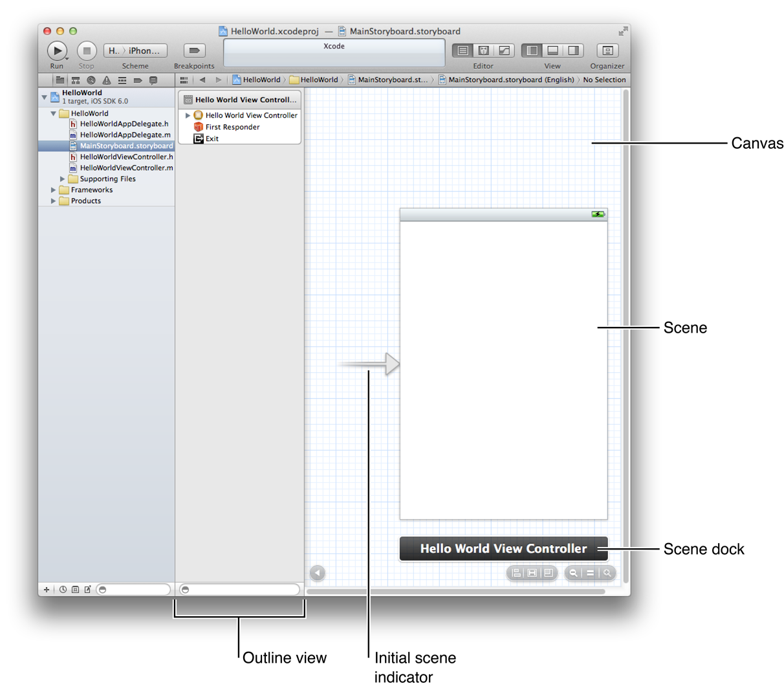Expand the Supporting Files folder
The image size is (784, 690).
[63, 179]
